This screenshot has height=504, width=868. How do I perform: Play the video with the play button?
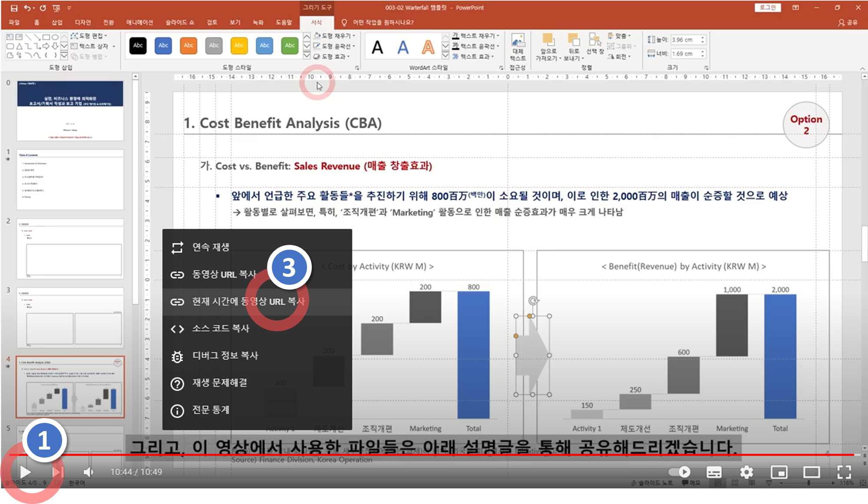tap(25, 472)
